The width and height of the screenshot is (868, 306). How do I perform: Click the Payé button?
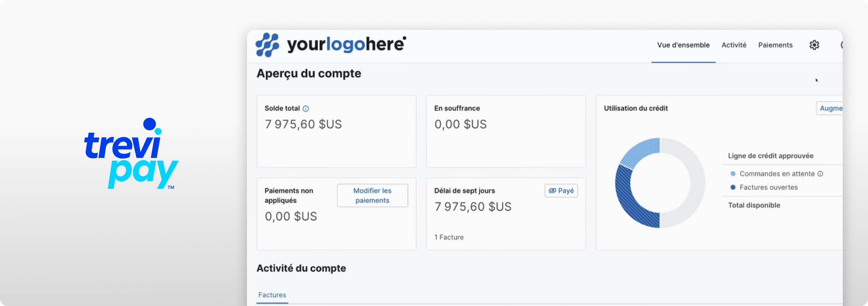[561, 190]
